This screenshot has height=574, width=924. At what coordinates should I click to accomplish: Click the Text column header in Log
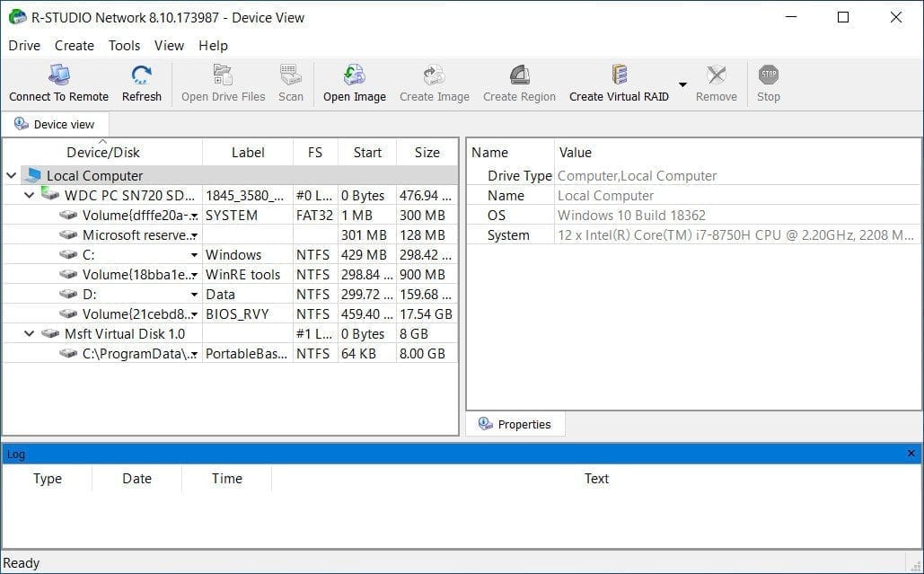(x=596, y=479)
